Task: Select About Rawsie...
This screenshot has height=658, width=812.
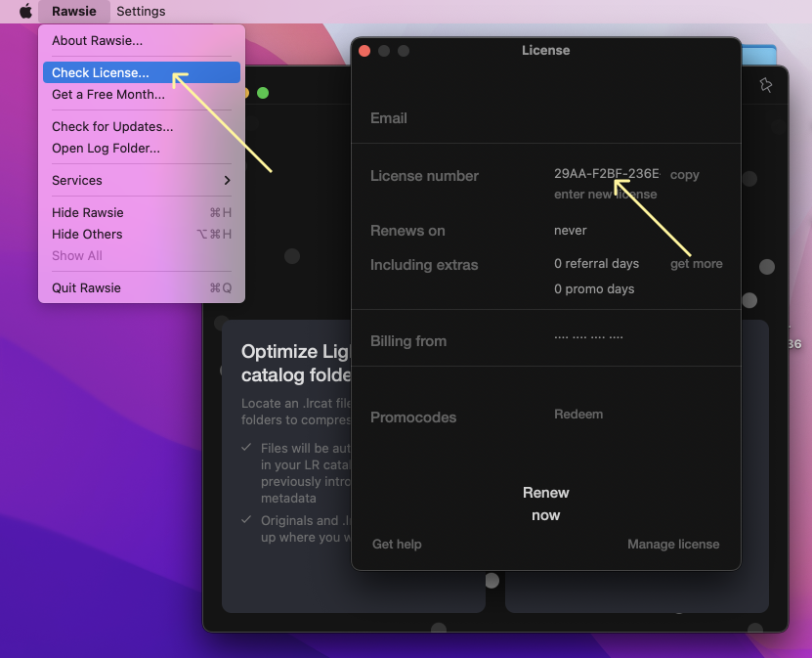Action: click(142, 40)
